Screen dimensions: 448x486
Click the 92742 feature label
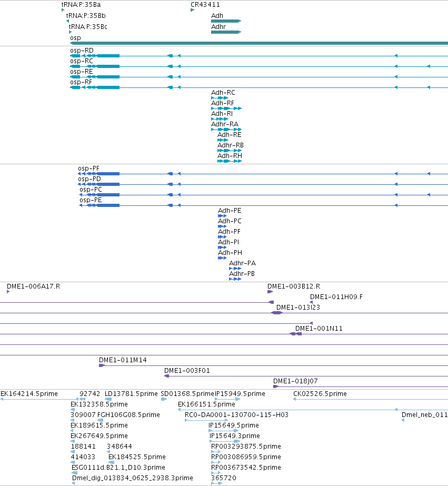(x=90, y=394)
